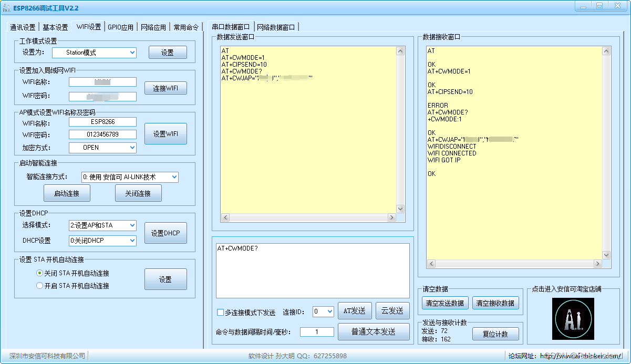
Task: Click the LAN WIFI名称 input field
Action: pyautogui.click(x=102, y=82)
